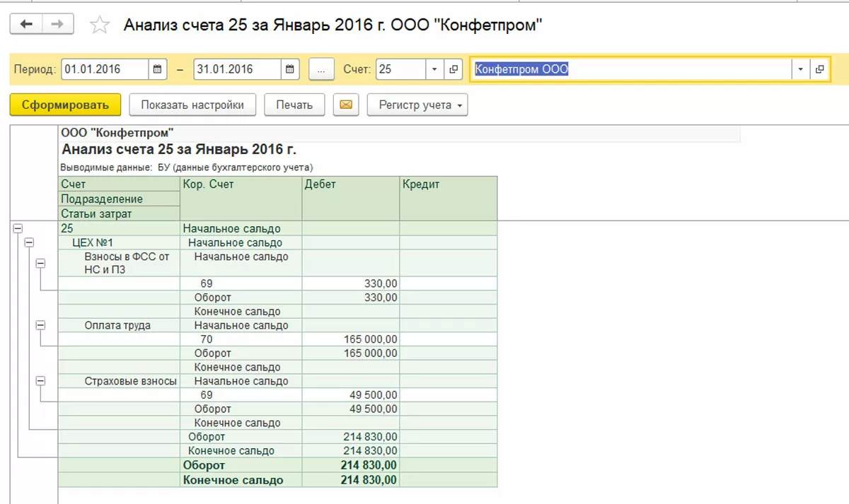Go back with the left arrow button
The image size is (849, 504).
pos(26,24)
